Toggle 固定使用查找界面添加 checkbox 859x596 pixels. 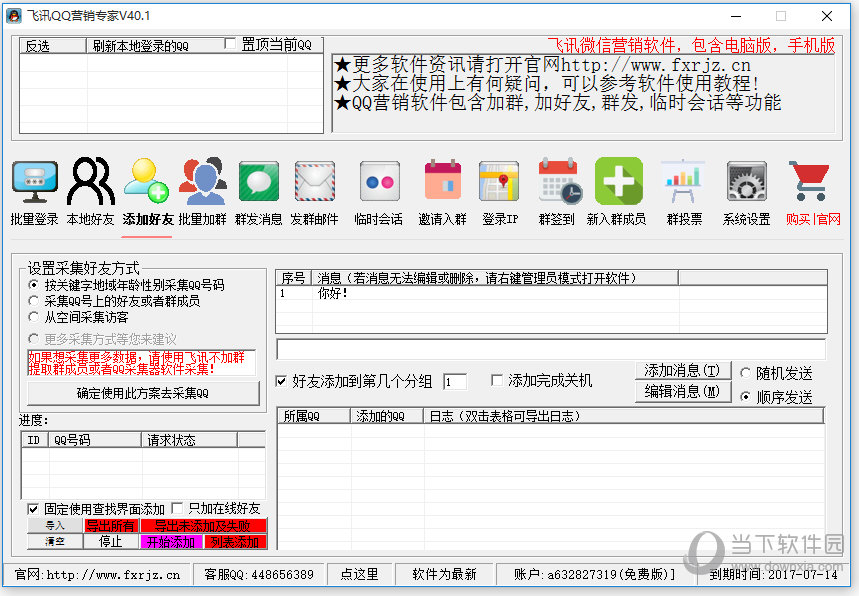pyautogui.click(x=33, y=509)
